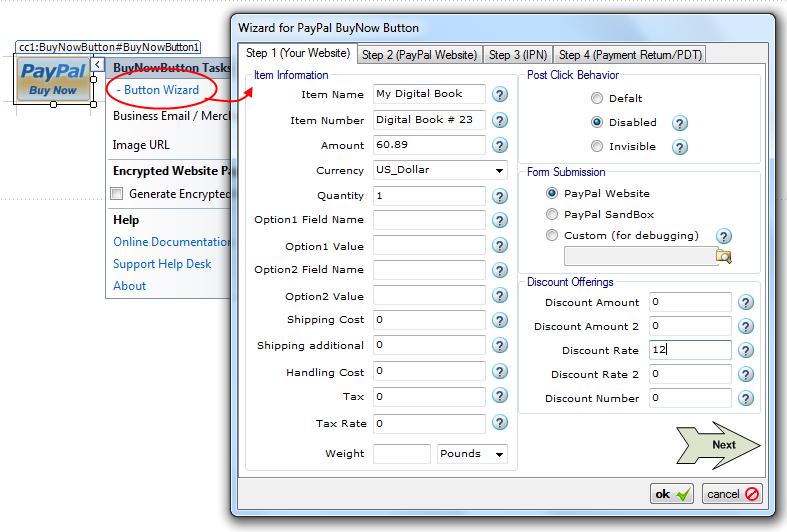Open the Online Documentation link
This screenshot has height=532, width=787.
[x=172, y=242]
